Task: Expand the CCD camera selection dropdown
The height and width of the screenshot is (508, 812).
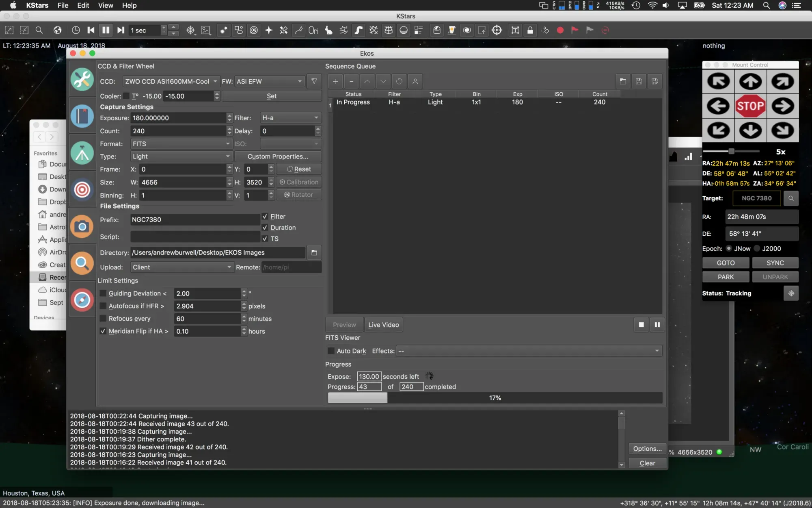Action: click(x=171, y=81)
